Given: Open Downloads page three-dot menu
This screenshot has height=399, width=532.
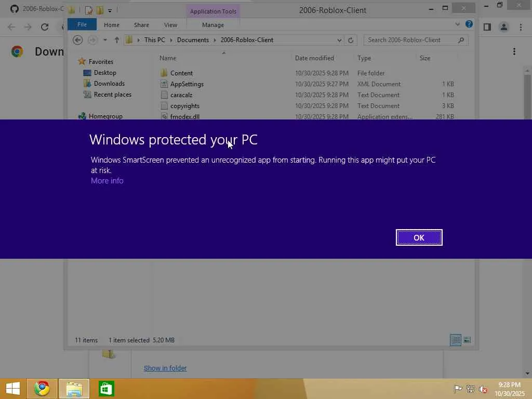Looking at the screenshot, I should [x=514, y=51].
